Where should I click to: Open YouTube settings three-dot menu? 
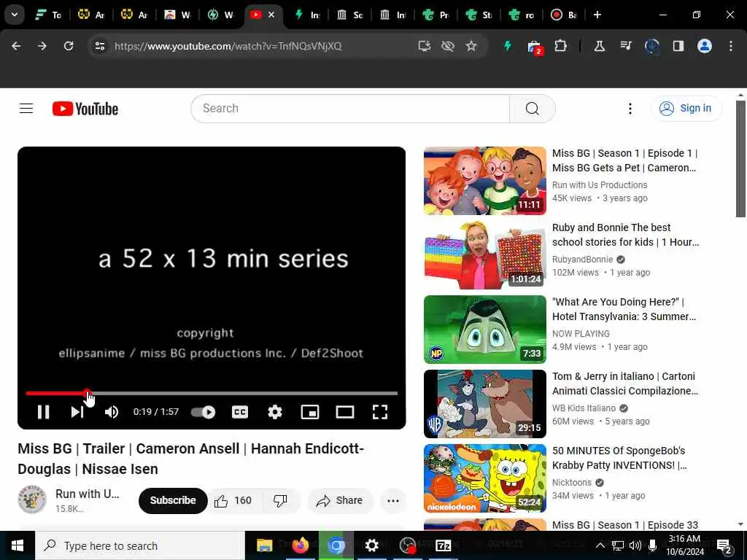tap(630, 109)
